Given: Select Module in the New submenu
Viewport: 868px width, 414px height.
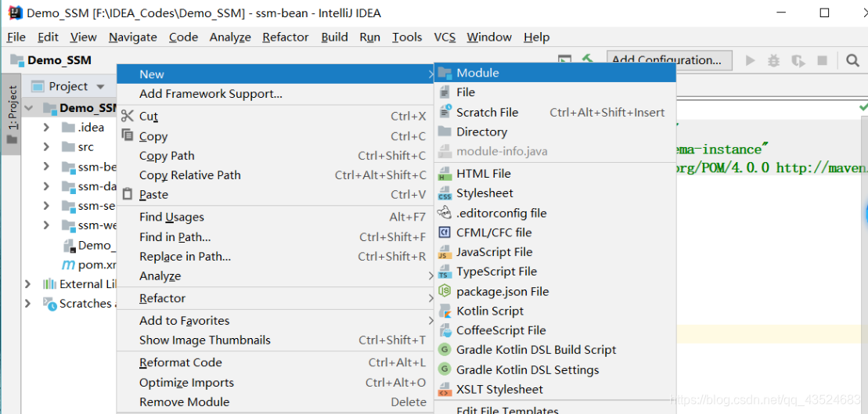Looking at the screenshot, I should click(x=555, y=73).
